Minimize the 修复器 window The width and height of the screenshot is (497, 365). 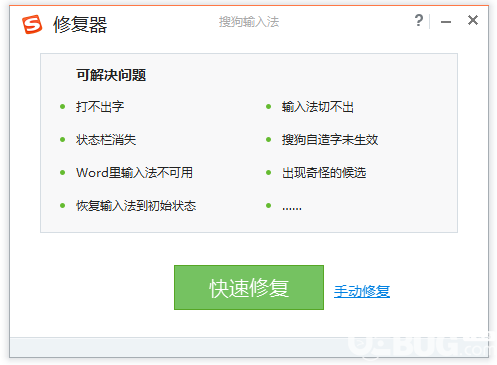point(446,22)
